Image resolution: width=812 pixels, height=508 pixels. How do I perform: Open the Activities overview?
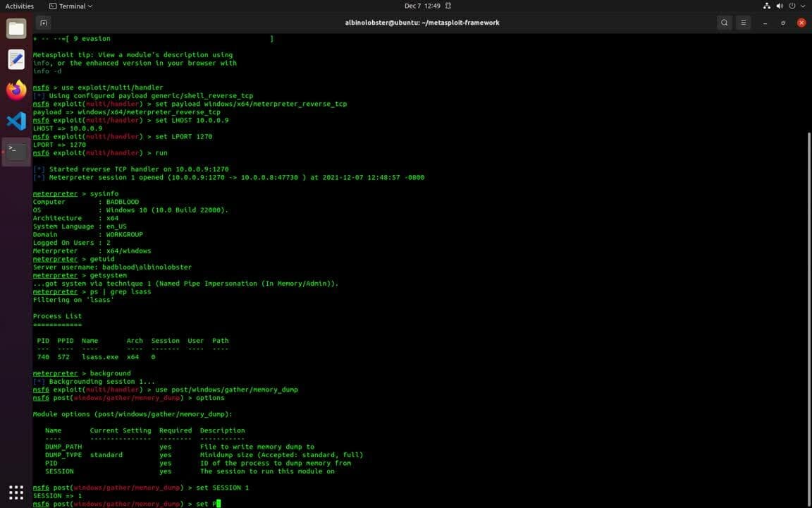click(20, 6)
